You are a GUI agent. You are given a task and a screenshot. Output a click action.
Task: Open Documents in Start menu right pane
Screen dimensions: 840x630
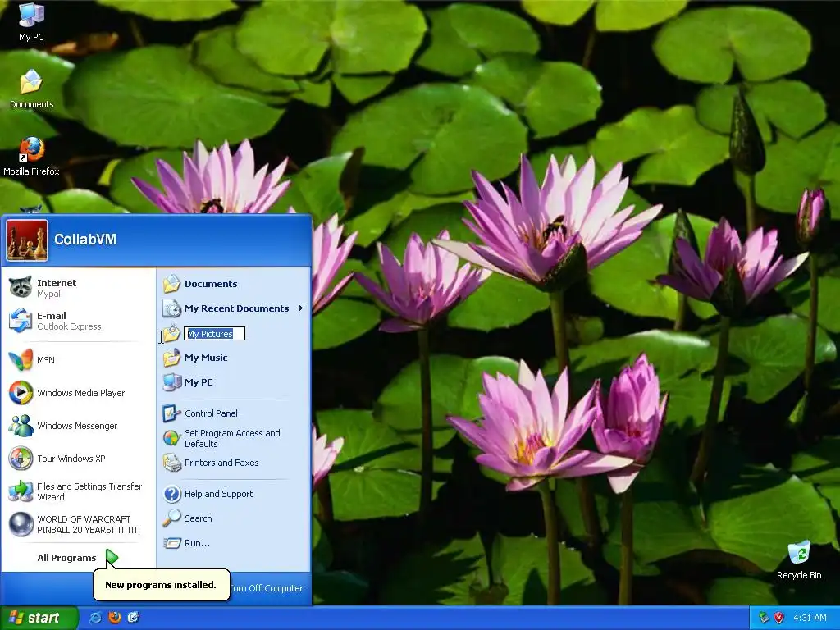coord(234,284)
